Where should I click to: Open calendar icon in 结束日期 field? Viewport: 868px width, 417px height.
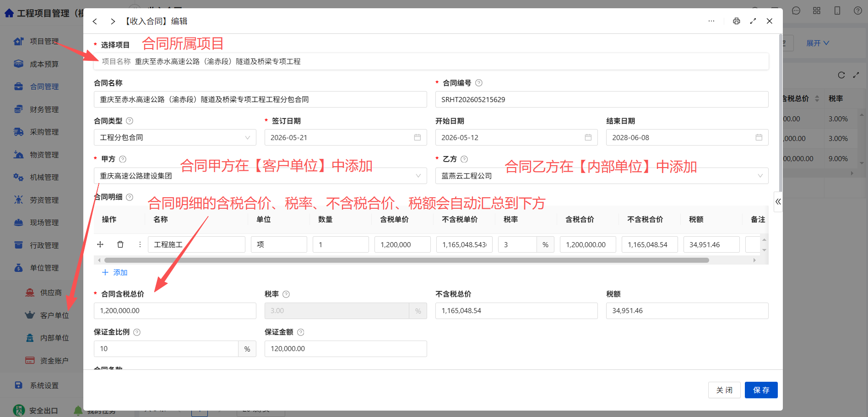759,137
